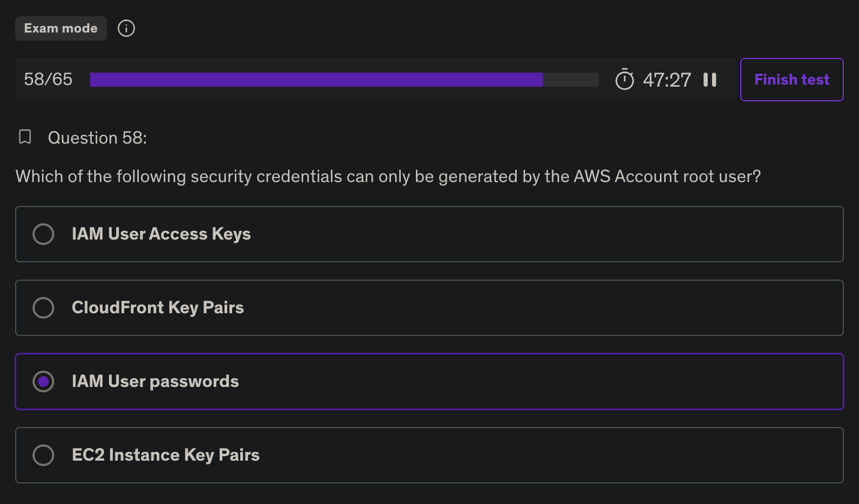Click the "IAM User Access Keys" answer label
The width and height of the screenshot is (859, 504).
pyautogui.click(x=161, y=234)
